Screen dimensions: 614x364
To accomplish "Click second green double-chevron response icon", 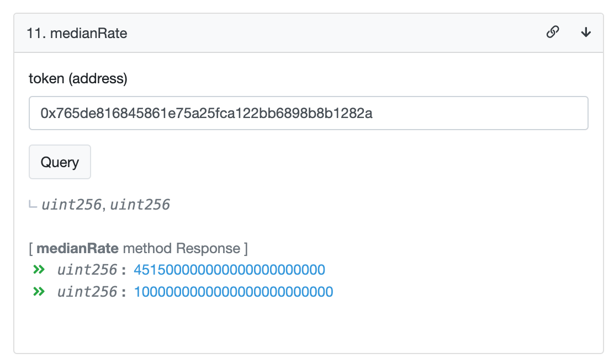I will click(39, 291).
